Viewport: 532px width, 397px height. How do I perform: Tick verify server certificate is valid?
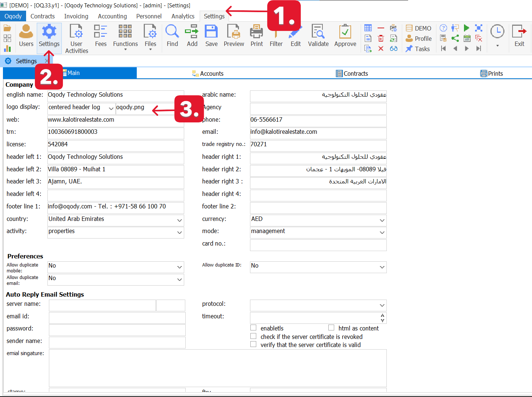point(253,344)
